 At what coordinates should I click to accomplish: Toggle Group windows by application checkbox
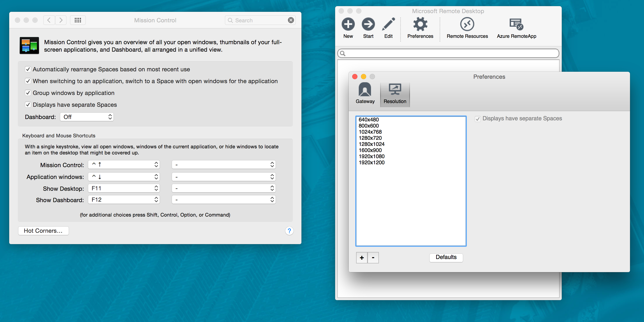click(x=28, y=93)
